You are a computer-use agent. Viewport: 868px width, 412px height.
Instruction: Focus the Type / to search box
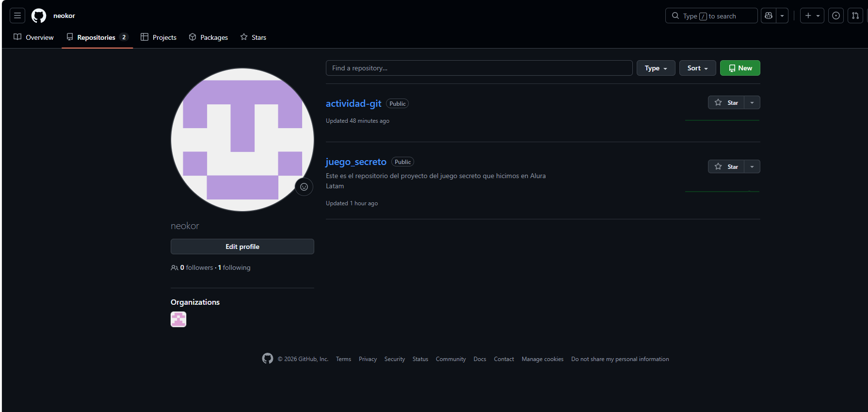point(711,16)
